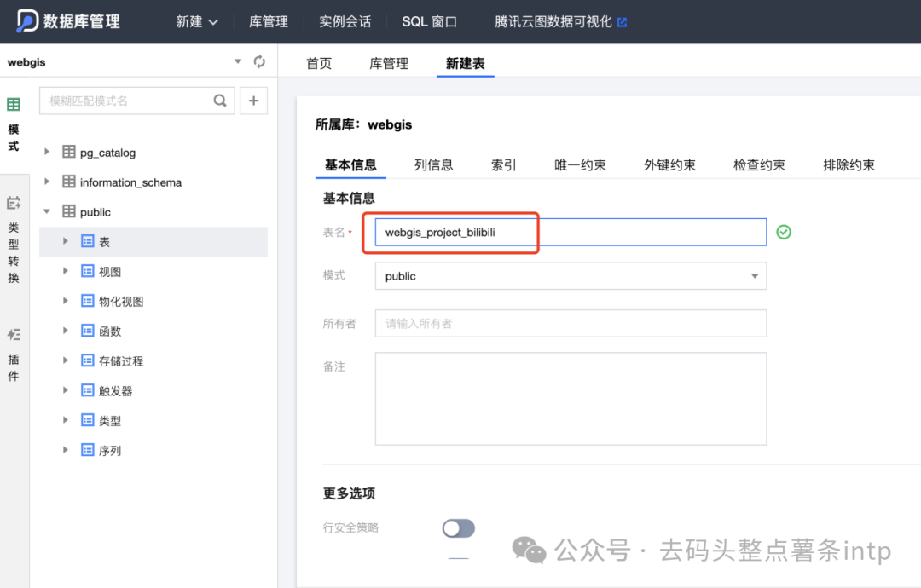The image size is (921, 588).
Task: Open the webgis connection selector dropdown
Action: click(238, 61)
